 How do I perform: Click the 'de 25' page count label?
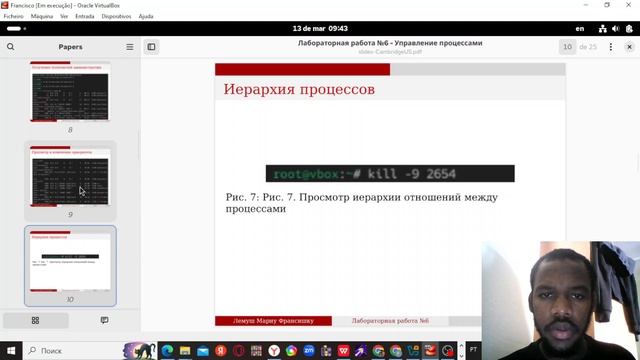click(x=588, y=47)
